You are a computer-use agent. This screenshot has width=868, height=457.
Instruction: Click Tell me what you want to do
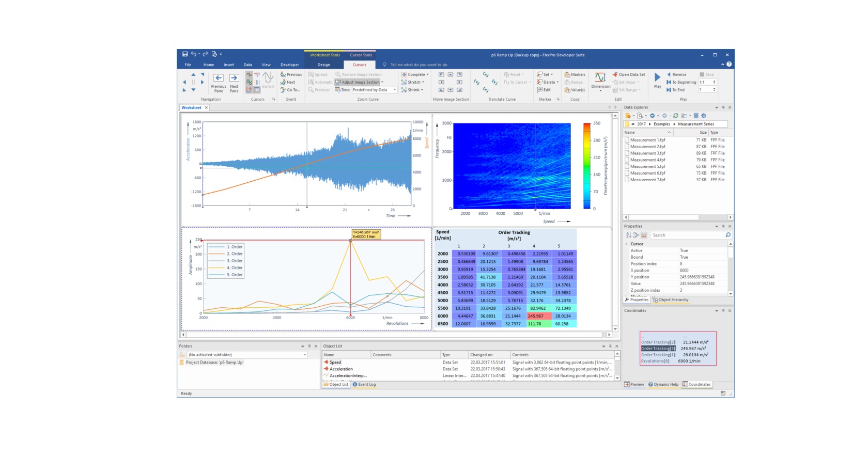419,65
